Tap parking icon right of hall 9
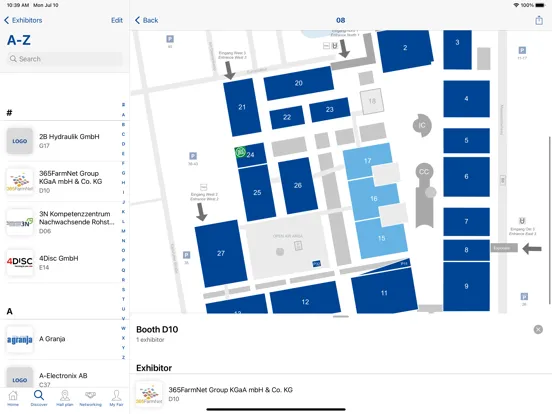Screen dimensions: 552x414 point(524,296)
